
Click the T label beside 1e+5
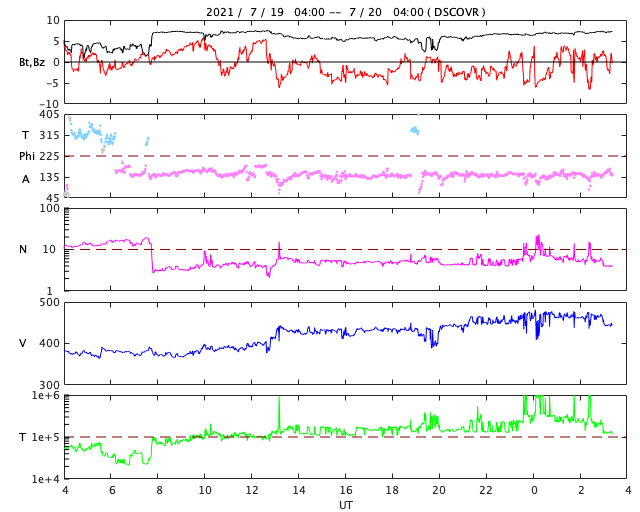coord(23,437)
